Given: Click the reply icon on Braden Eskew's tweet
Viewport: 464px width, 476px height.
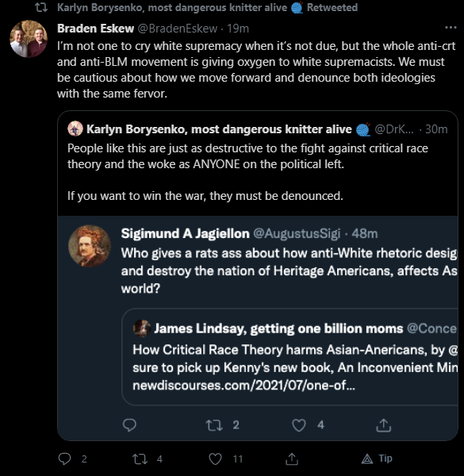Looking at the screenshot, I should pos(64,459).
